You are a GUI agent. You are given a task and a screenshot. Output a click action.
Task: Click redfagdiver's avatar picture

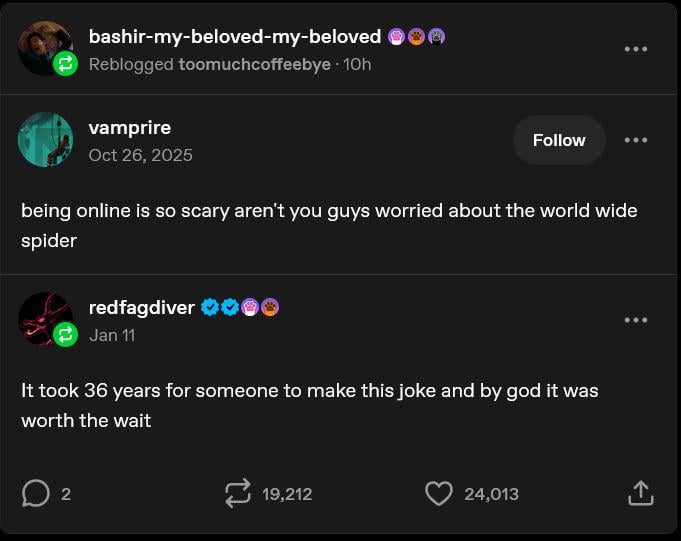(x=45, y=319)
